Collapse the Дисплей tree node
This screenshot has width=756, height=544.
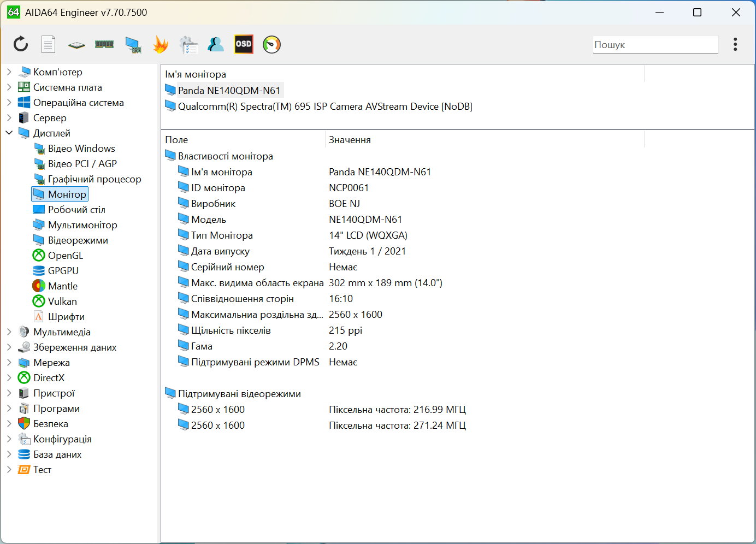(9, 133)
